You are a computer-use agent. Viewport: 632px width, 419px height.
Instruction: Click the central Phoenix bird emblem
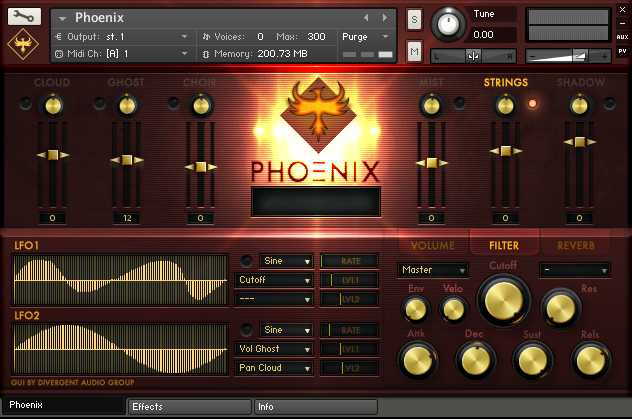(x=318, y=114)
